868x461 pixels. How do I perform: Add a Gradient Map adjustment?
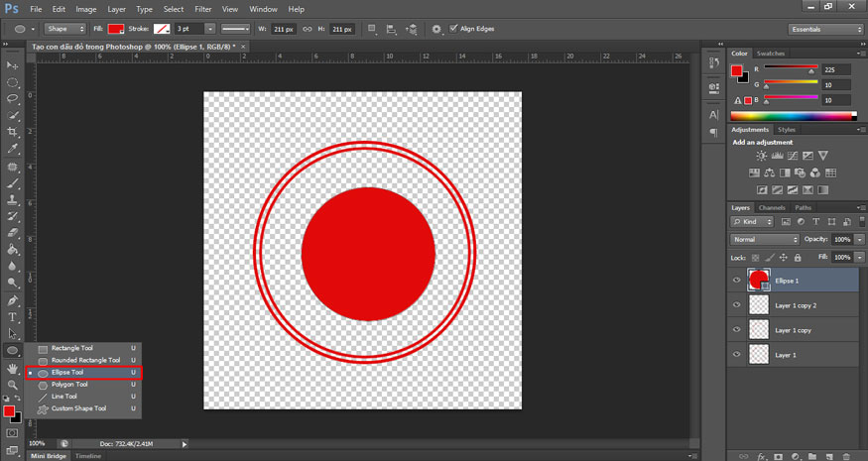823,189
